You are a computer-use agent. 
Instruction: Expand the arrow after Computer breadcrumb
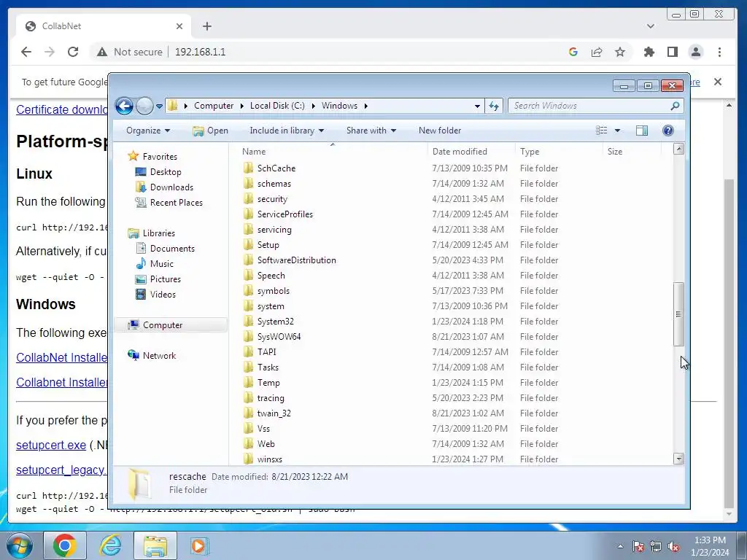(x=242, y=106)
